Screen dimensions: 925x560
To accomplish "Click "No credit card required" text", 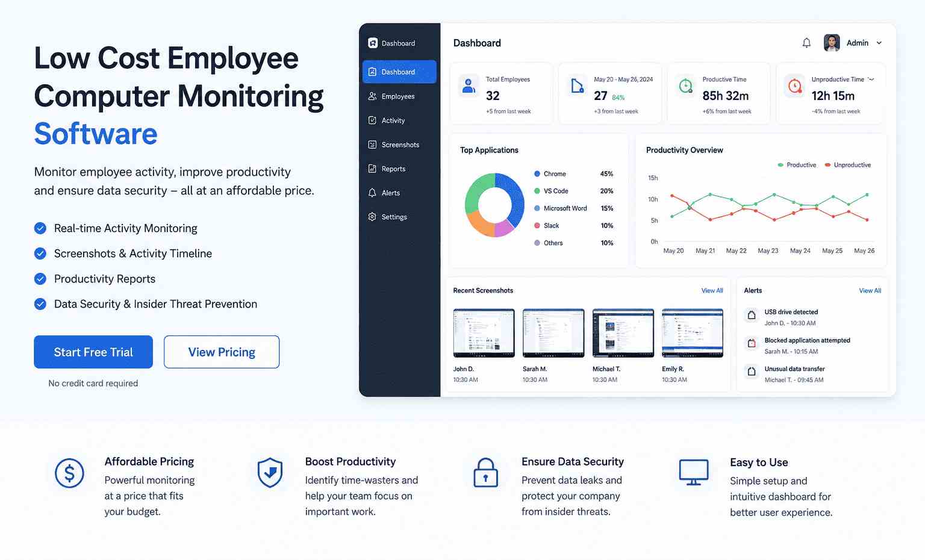I will point(93,383).
